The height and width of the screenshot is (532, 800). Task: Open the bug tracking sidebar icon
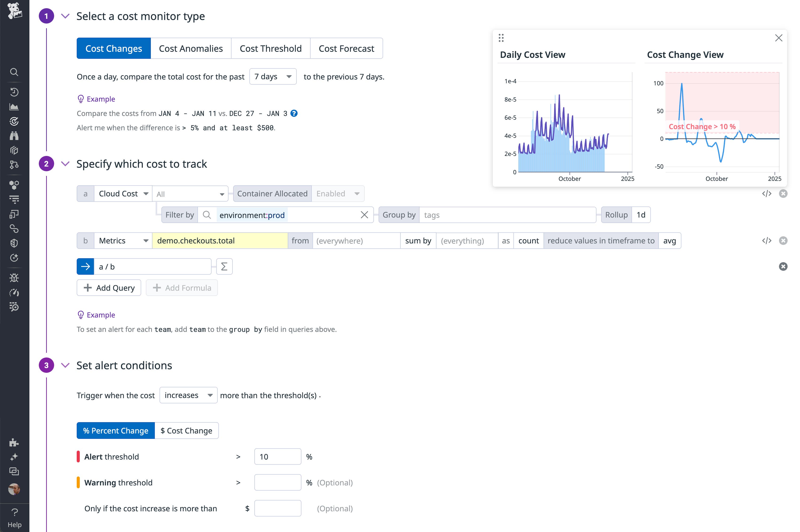(14, 278)
